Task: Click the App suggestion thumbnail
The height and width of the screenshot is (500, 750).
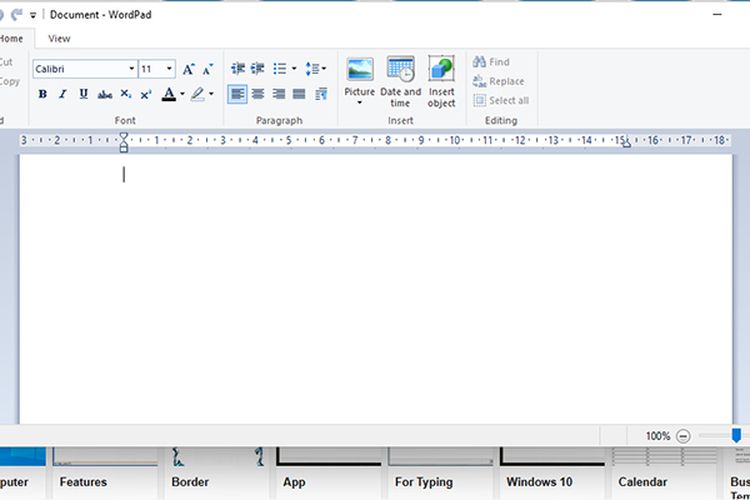Action: point(329,473)
